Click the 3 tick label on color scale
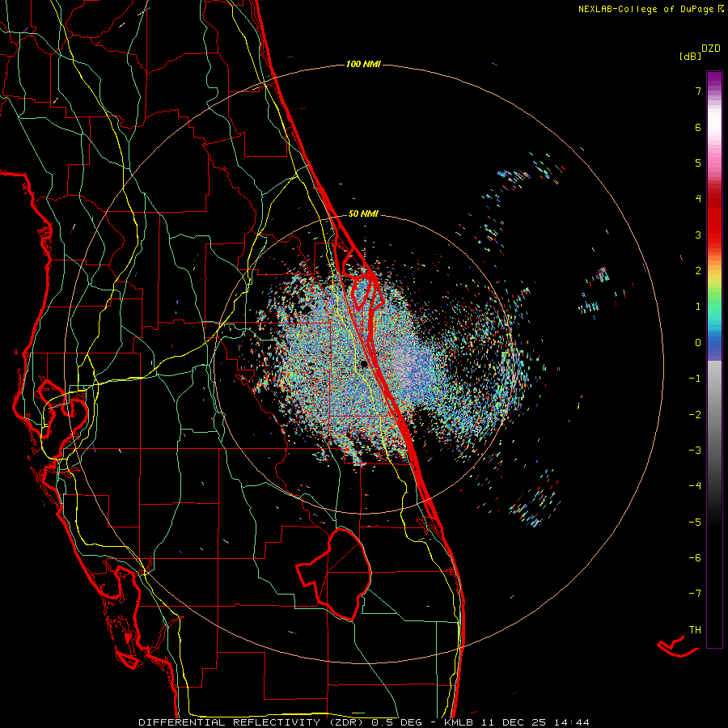The image size is (728, 728). 698,235
